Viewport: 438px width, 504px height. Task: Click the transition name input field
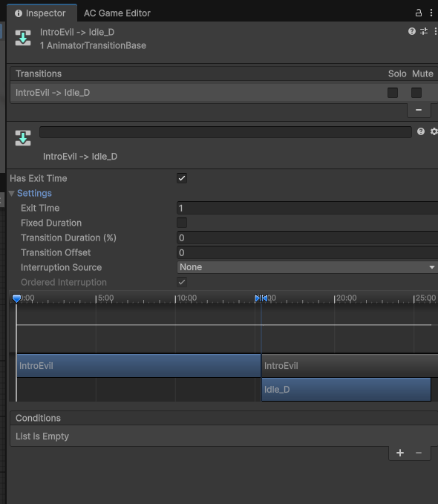226,132
